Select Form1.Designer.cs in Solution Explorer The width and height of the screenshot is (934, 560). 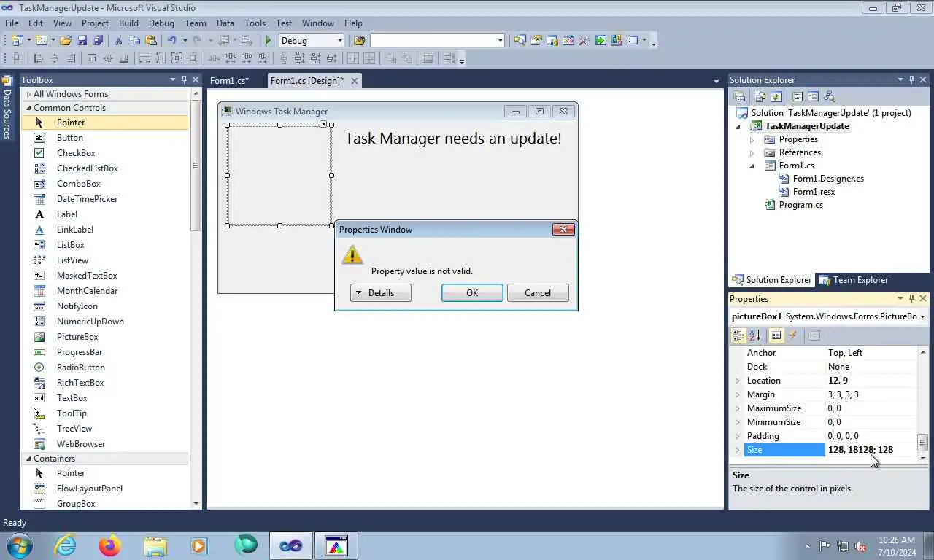tap(828, 179)
